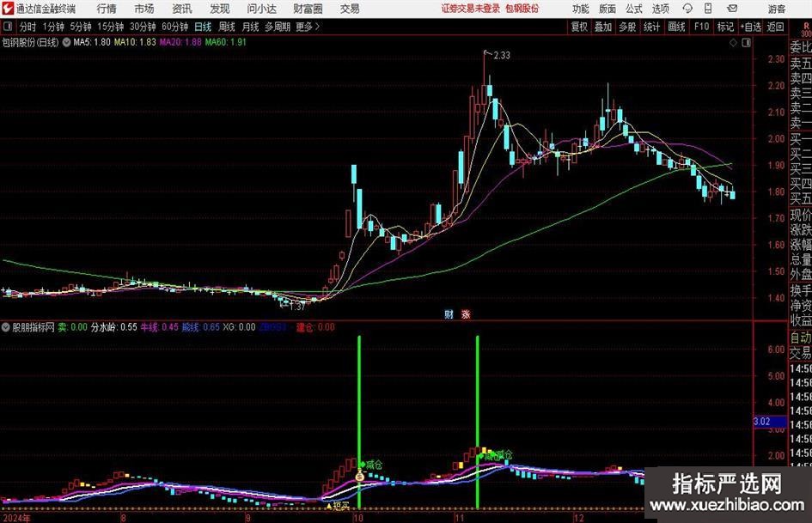Click the customer service headset icon
The image size is (812, 523).
pyautogui.click(x=687, y=9)
